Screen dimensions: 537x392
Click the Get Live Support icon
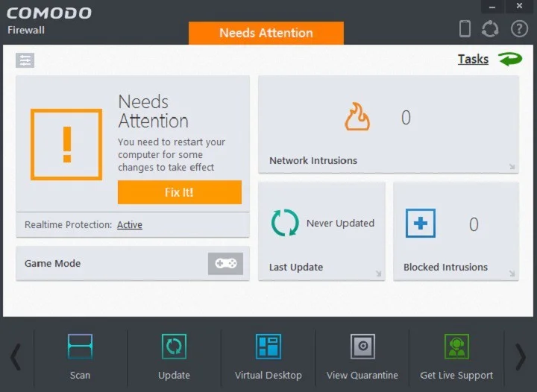tap(456, 346)
